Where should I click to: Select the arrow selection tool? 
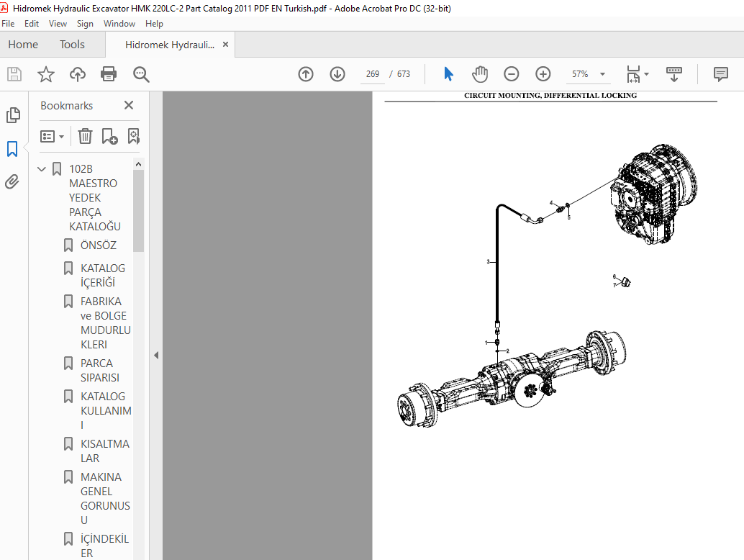[448, 74]
